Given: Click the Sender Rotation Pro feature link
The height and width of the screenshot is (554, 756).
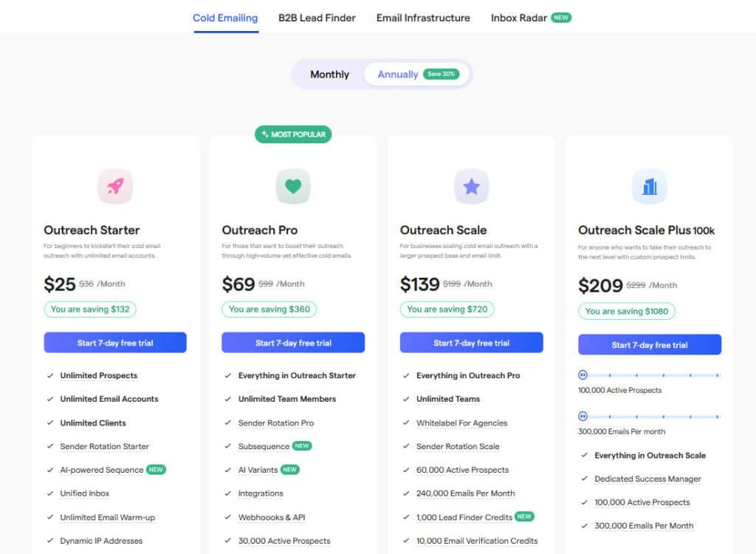Looking at the screenshot, I should (276, 423).
